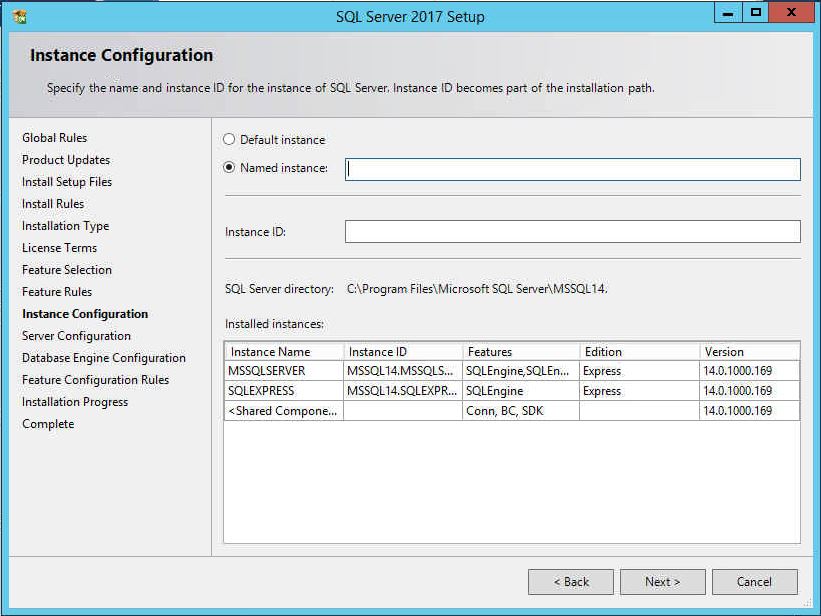Open the Global Rules step

tap(54, 138)
